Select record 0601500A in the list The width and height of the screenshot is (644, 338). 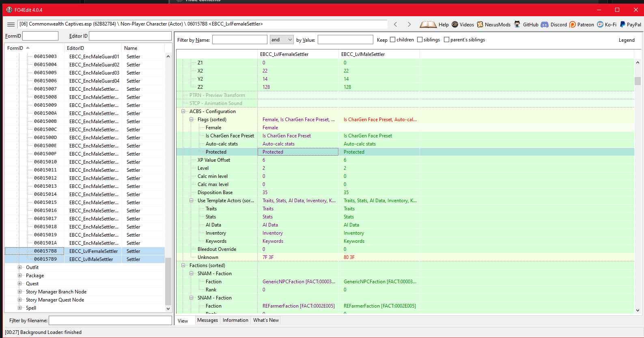[x=85, y=113]
